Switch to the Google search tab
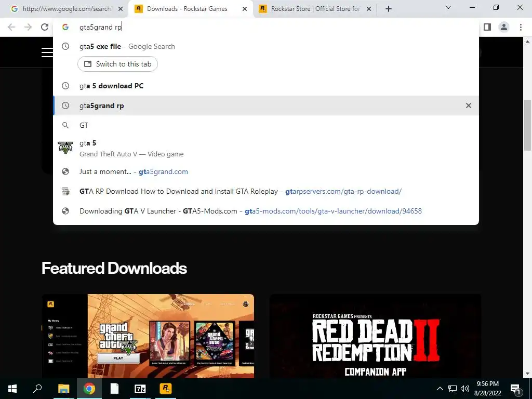 (64, 9)
